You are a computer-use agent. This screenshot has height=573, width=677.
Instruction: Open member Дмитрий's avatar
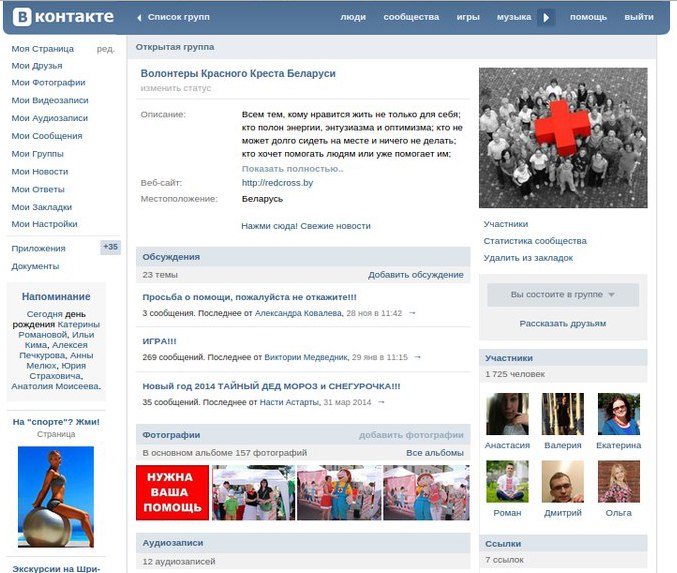point(563,481)
